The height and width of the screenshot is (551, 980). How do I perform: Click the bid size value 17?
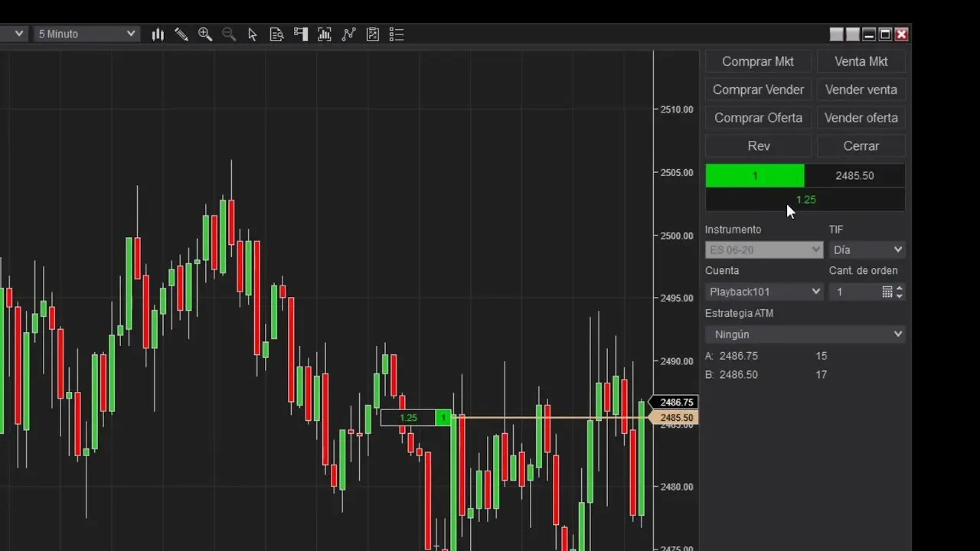[822, 375]
